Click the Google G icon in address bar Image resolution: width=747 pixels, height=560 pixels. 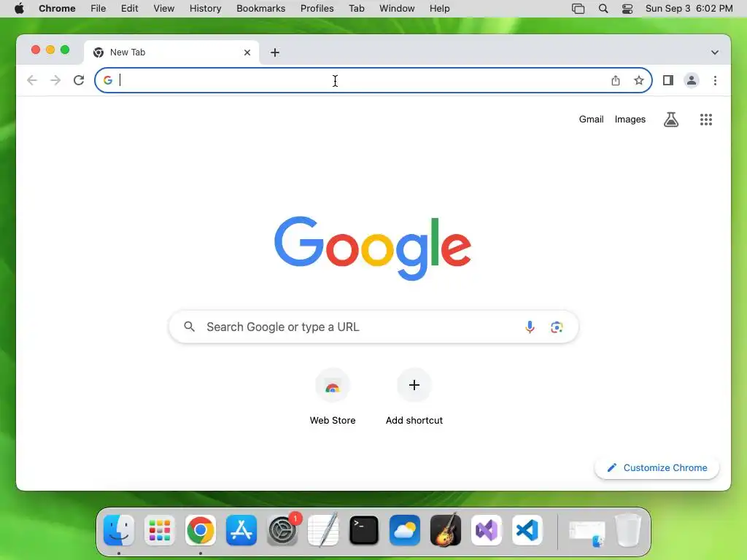click(x=108, y=80)
